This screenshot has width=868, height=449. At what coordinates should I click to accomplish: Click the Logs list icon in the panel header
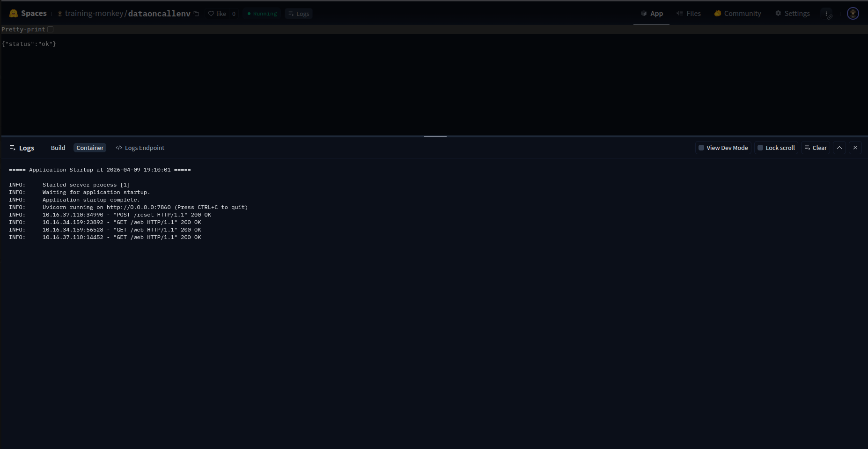tap(12, 148)
